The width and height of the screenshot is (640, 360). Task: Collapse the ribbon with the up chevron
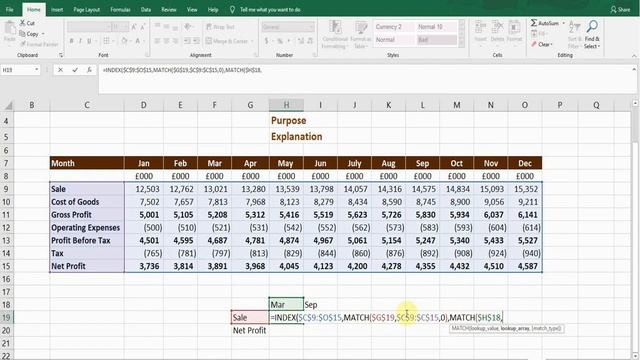pyautogui.click(x=634, y=56)
